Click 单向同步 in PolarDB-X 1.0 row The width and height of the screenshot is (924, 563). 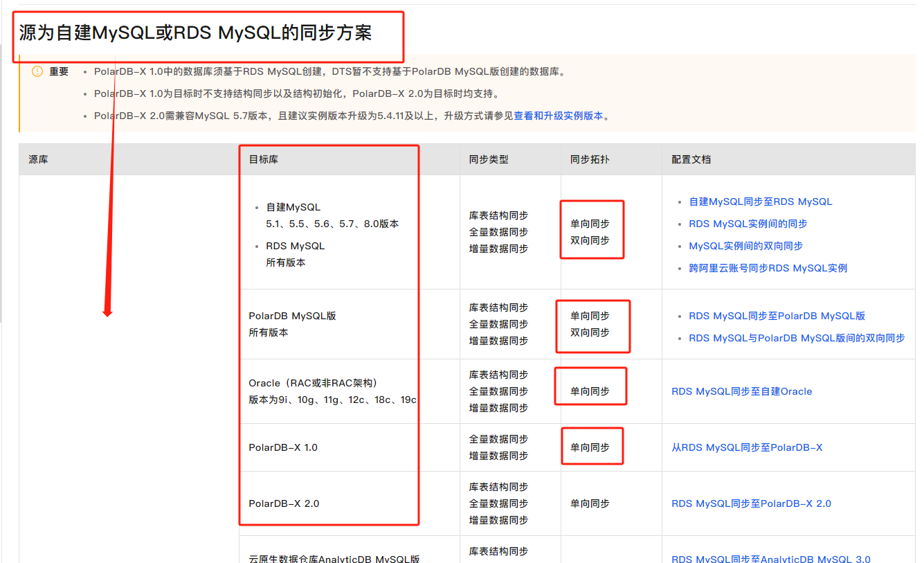coord(590,447)
